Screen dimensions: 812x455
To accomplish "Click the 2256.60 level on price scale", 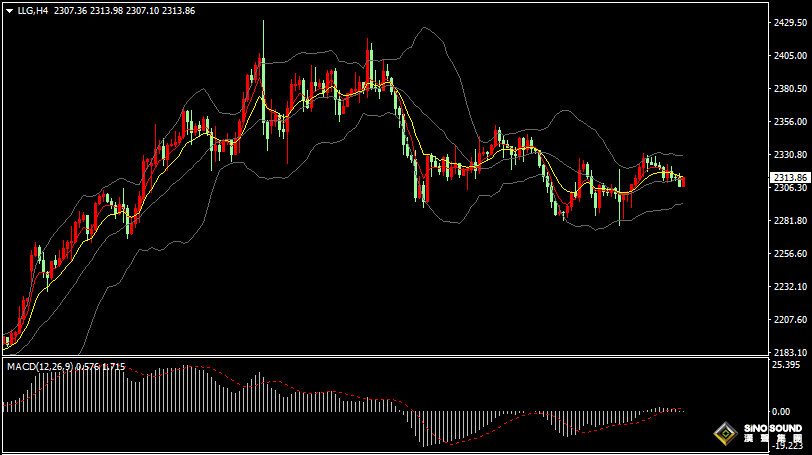I will point(789,254).
